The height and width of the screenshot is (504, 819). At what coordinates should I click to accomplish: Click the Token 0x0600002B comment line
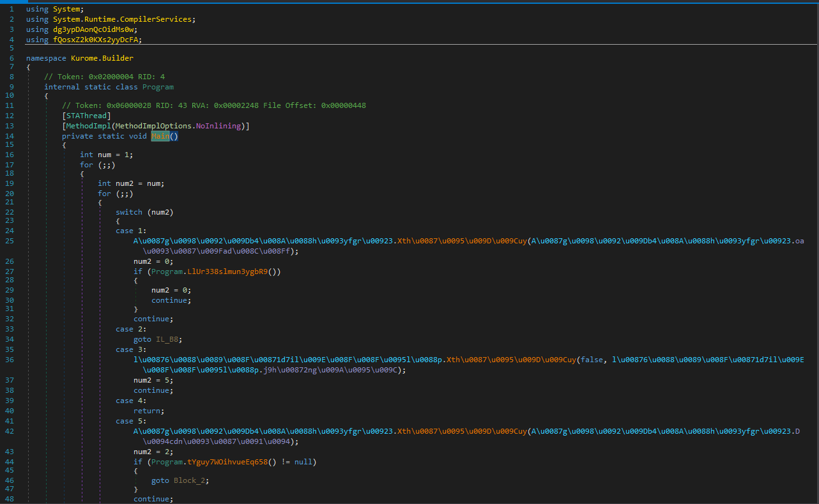click(213, 105)
